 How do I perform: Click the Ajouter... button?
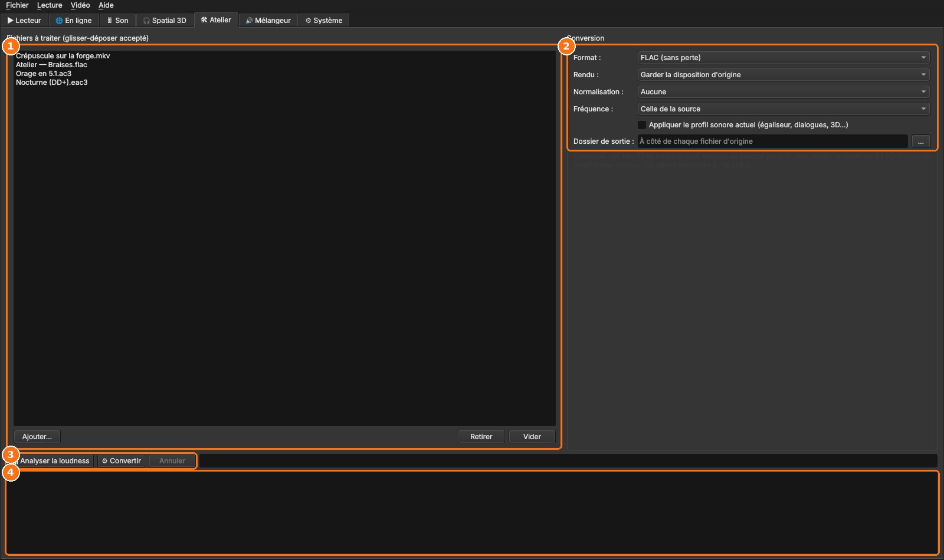pyautogui.click(x=37, y=437)
